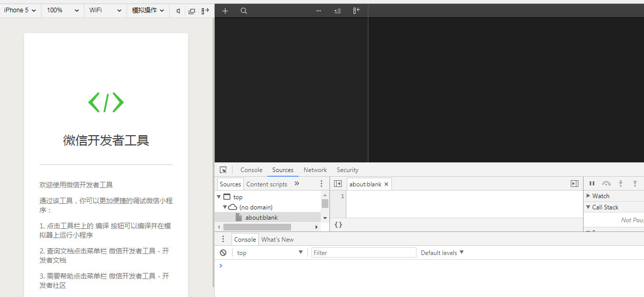Collapse the top frame tree node
Viewport: 644px width, 297px height.
coord(219,197)
